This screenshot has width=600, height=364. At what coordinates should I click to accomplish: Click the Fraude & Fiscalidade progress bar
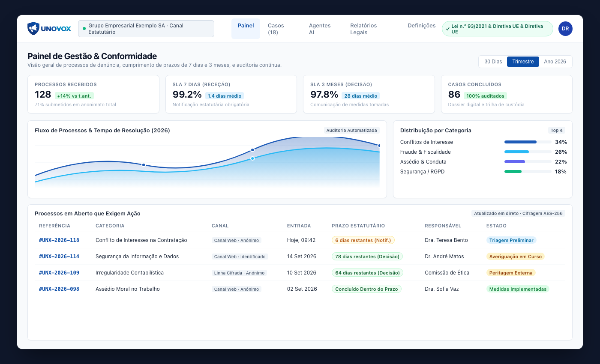pyautogui.click(x=528, y=152)
